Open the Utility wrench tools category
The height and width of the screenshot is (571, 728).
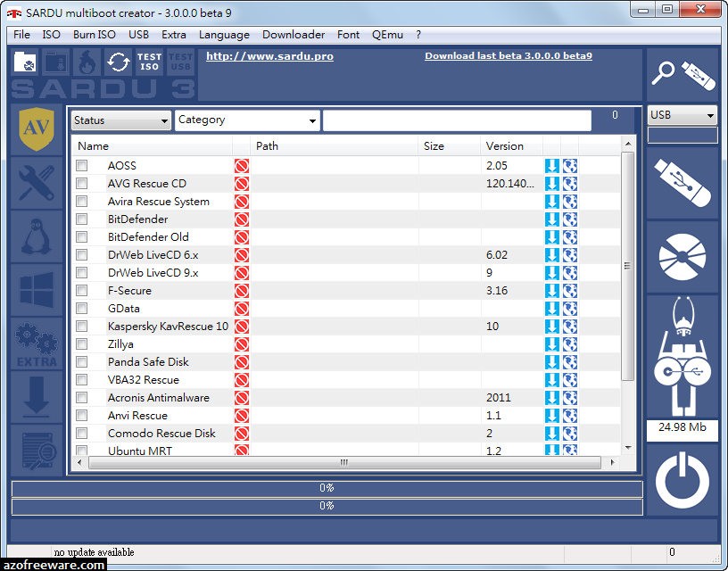point(37,184)
